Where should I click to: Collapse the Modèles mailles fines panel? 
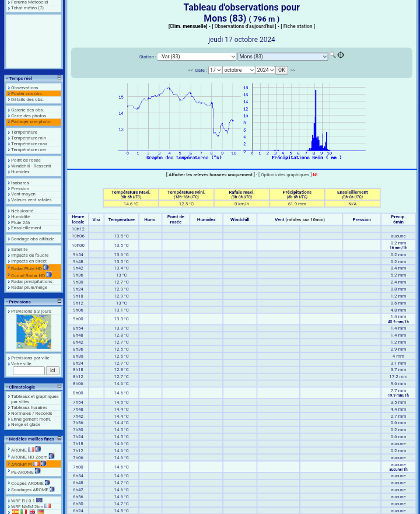[60, 438]
